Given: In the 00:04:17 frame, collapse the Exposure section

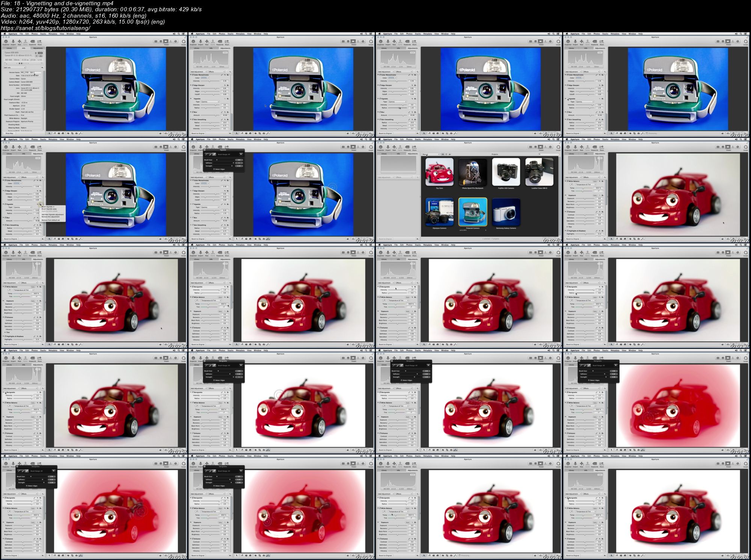Looking at the screenshot, I should [191, 417].
